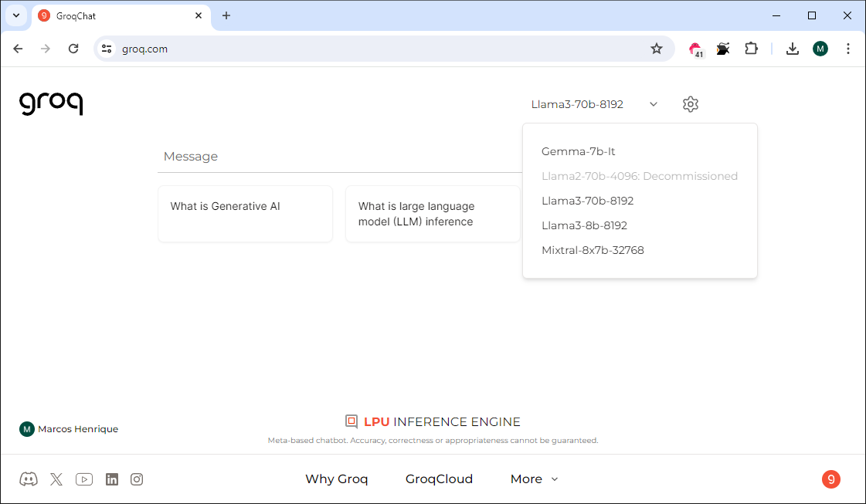Click the LPU Inference Engine logo

351,421
